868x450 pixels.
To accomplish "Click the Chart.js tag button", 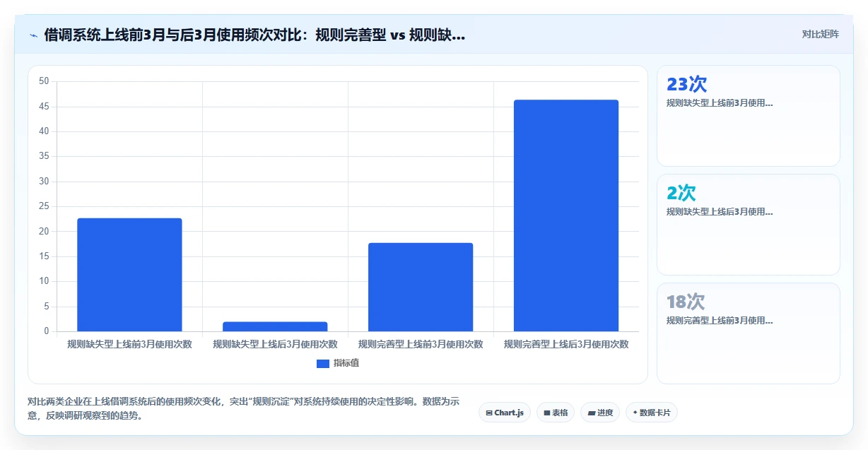I will click(504, 413).
